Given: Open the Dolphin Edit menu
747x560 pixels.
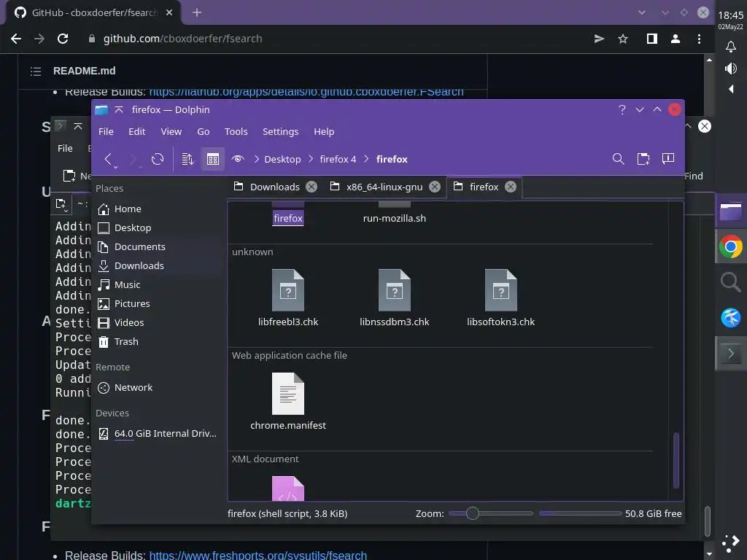Looking at the screenshot, I should [136, 131].
